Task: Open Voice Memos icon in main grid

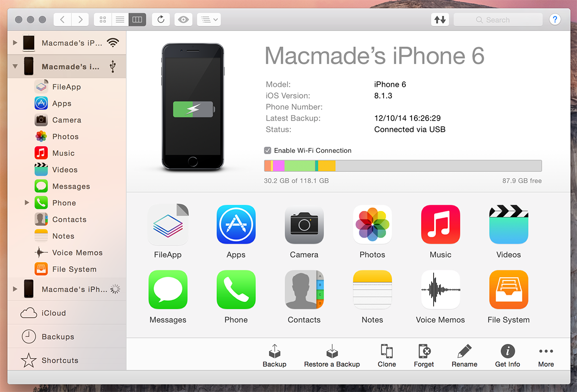Action: point(440,290)
